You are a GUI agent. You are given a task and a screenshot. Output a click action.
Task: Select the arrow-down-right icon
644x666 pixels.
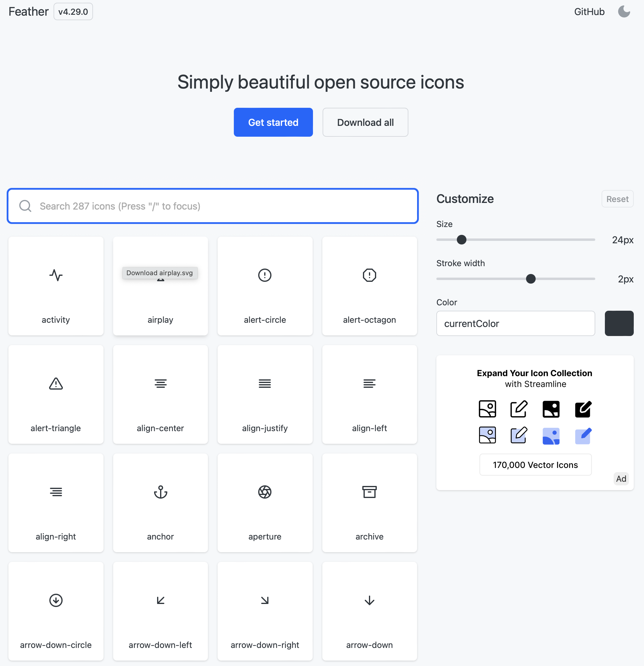265,611
